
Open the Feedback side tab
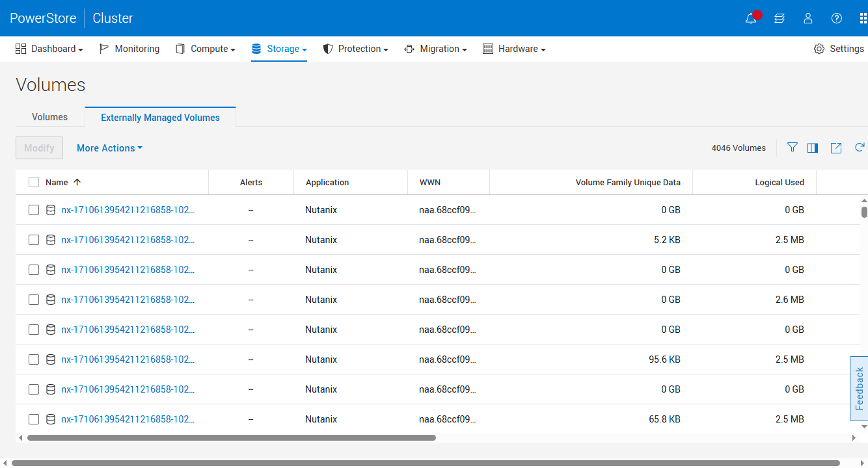pyautogui.click(x=859, y=389)
